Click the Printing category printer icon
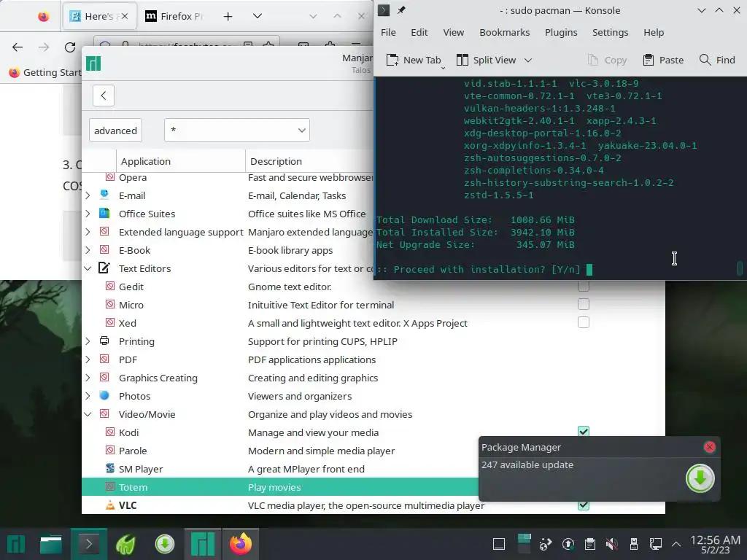 [104, 341]
